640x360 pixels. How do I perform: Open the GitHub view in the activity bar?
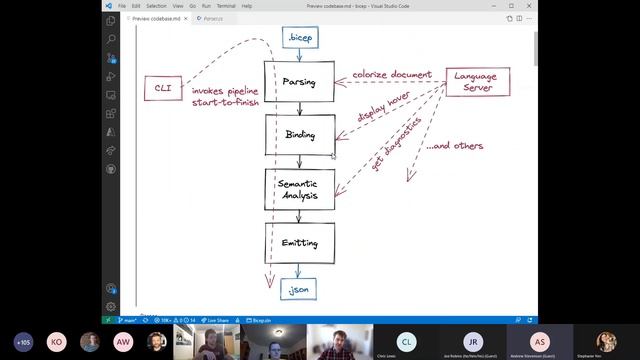coord(111,169)
